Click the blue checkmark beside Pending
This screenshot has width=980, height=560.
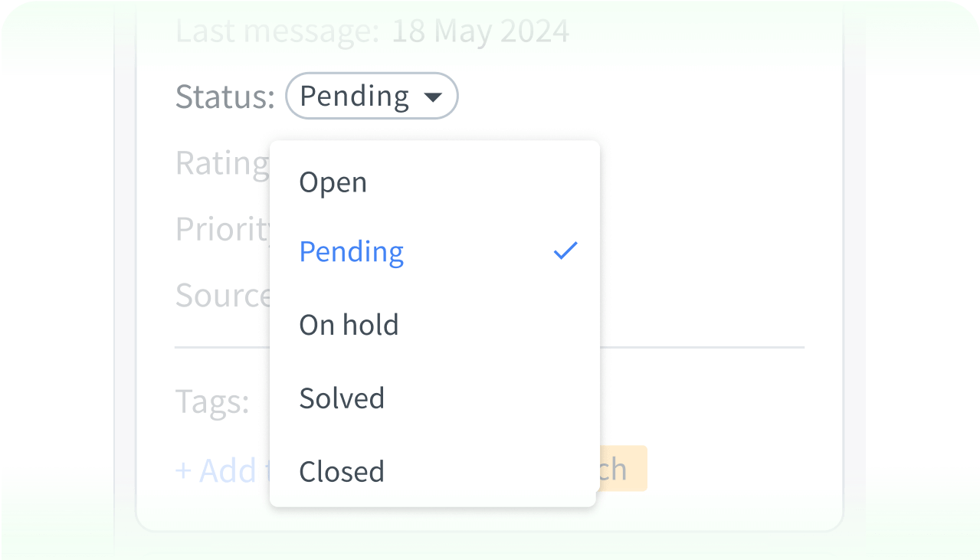point(565,250)
